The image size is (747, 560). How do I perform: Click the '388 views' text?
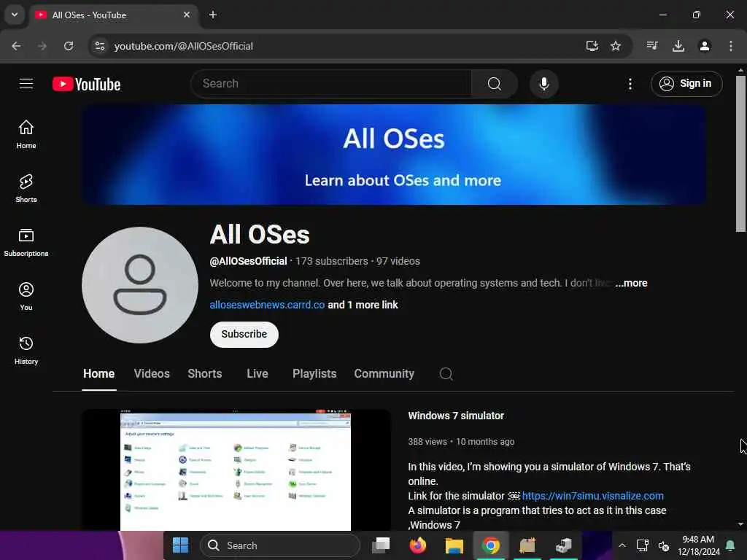tap(427, 441)
